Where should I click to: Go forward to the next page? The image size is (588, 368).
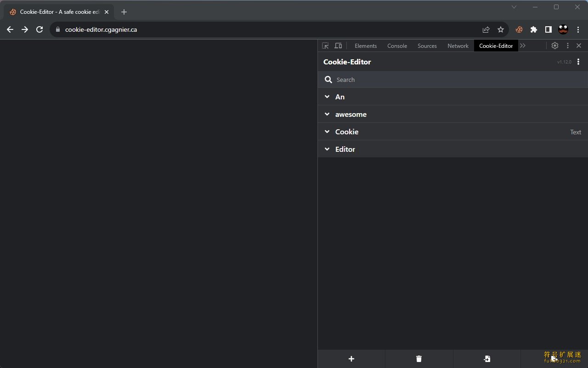click(x=25, y=29)
